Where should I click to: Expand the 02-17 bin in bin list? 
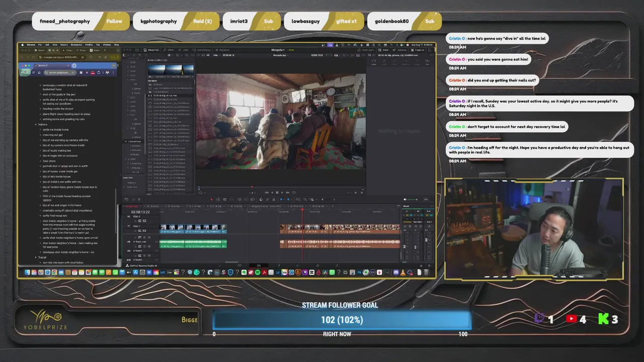click(x=128, y=97)
